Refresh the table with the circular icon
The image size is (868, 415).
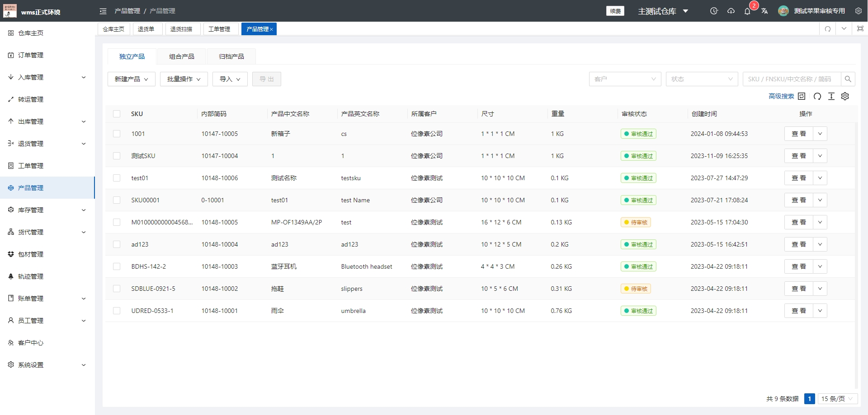817,96
